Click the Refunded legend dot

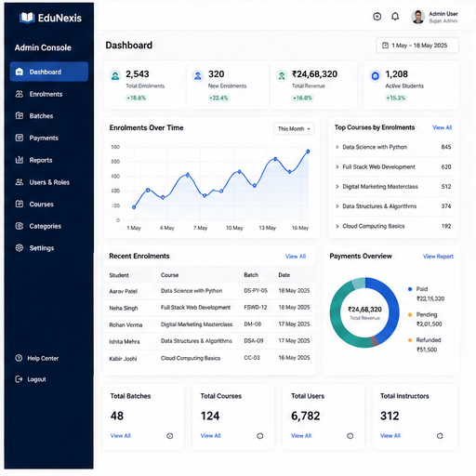[410, 340]
